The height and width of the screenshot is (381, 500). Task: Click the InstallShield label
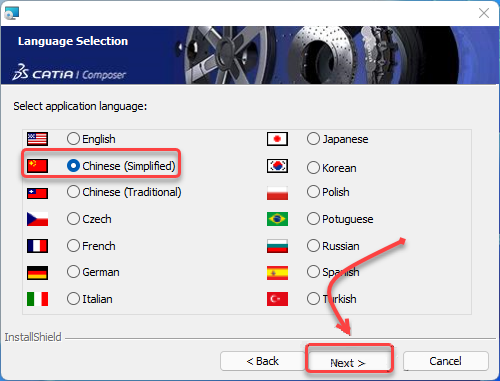coord(33,337)
